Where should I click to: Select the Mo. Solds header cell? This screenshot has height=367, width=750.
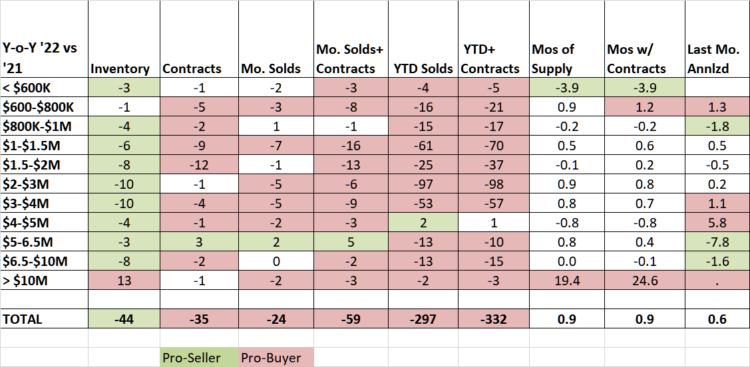click(x=276, y=39)
